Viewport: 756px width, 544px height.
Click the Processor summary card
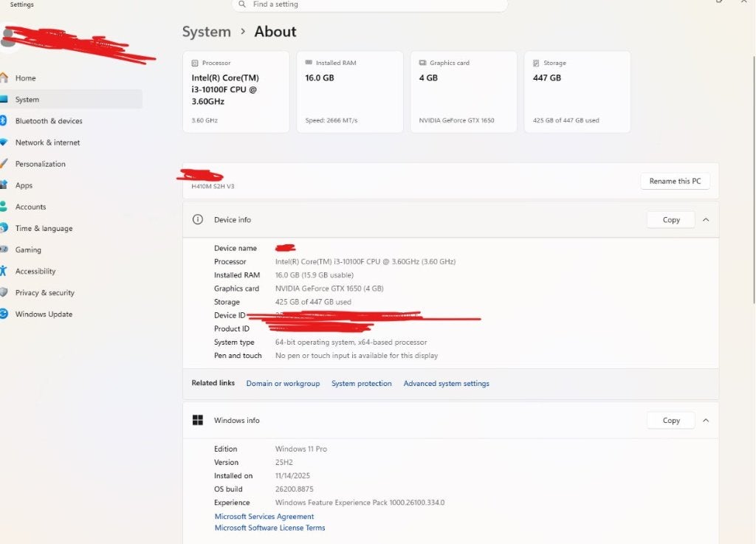point(236,92)
